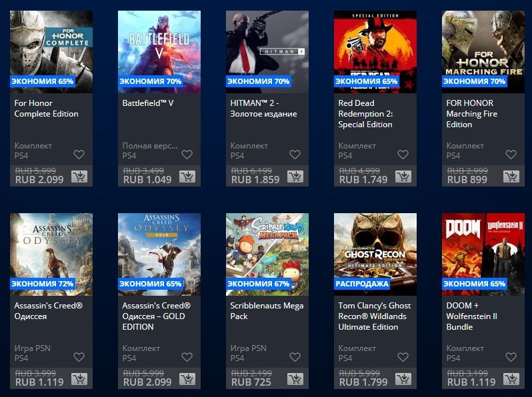
Task: Toggle wishlist heart for For Honor Marching Fire
Action: pos(511,155)
